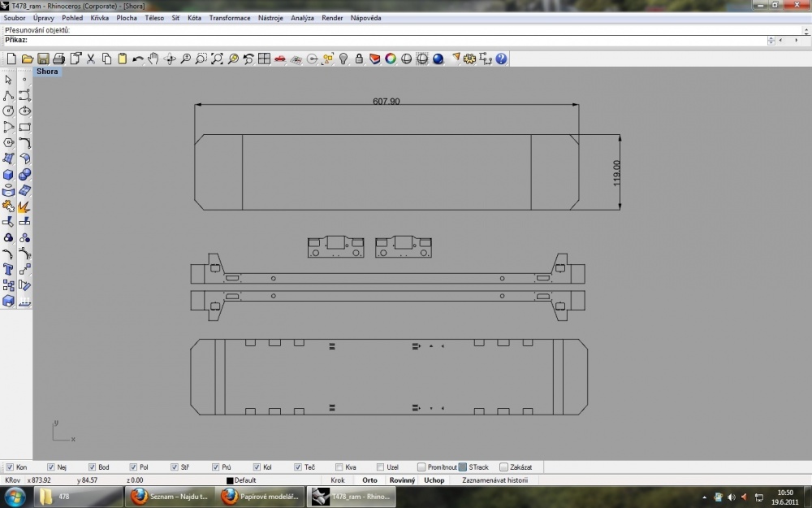The width and height of the screenshot is (812, 508).
Task: Lock objects using the padlock icon
Action: coord(359,59)
